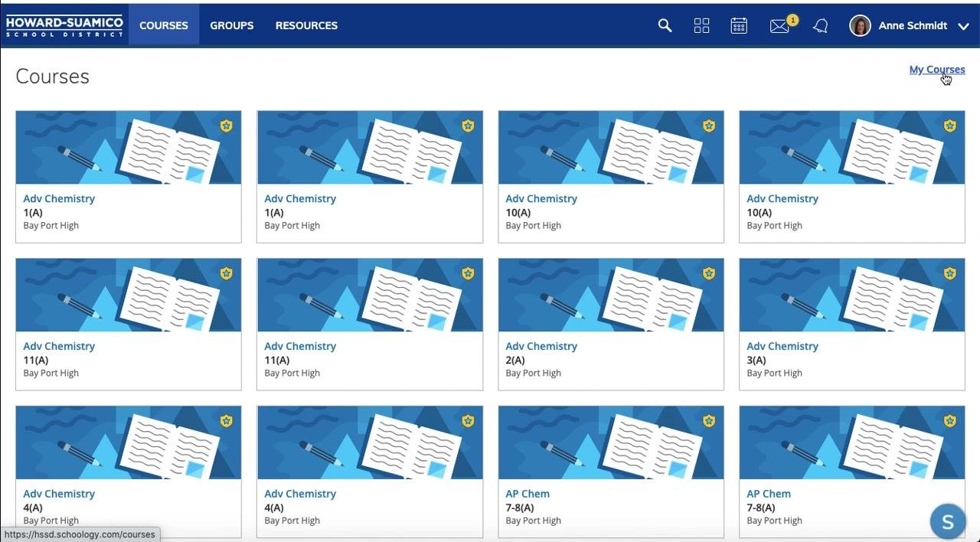
Task: Click the Adv Chemistry 3(A) card banner image
Action: (852, 295)
